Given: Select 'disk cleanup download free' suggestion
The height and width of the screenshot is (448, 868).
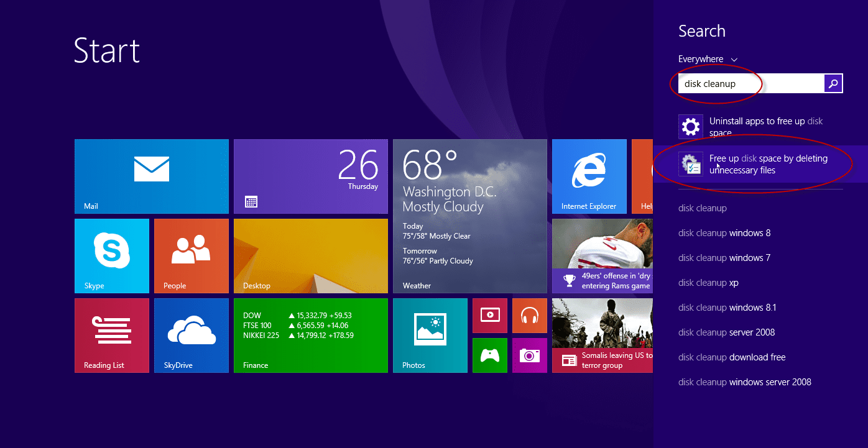Looking at the screenshot, I should tap(732, 357).
